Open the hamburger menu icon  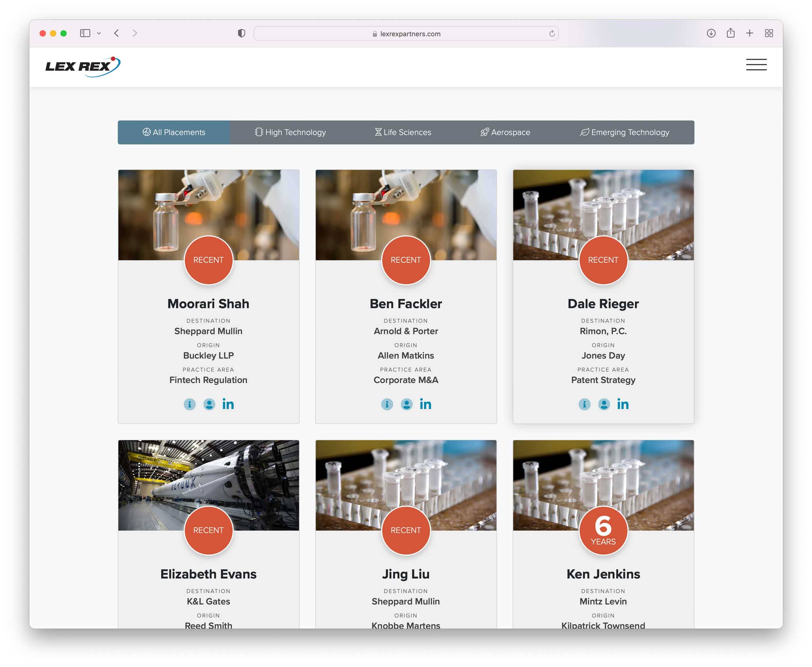756,65
